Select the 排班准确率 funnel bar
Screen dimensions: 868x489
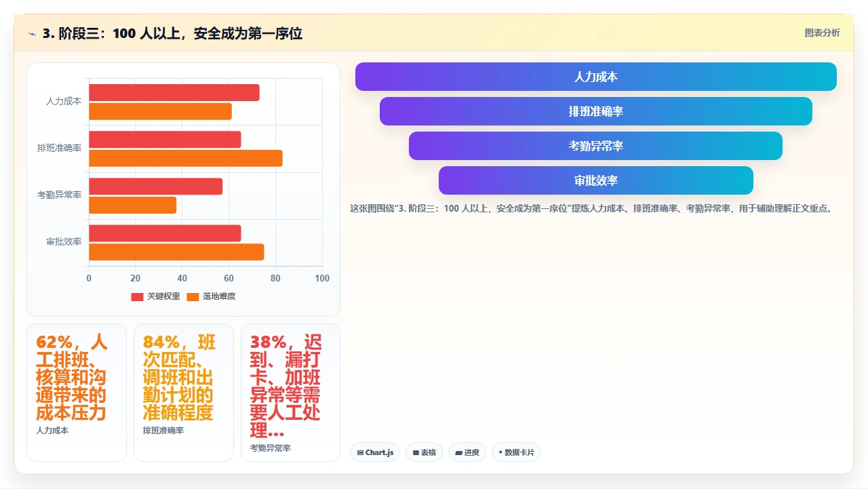pos(595,111)
